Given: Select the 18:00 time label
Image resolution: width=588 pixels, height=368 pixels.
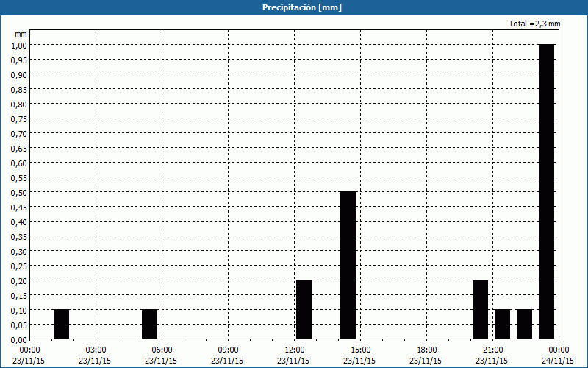Looking at the screenshot, I should (427, 350).
